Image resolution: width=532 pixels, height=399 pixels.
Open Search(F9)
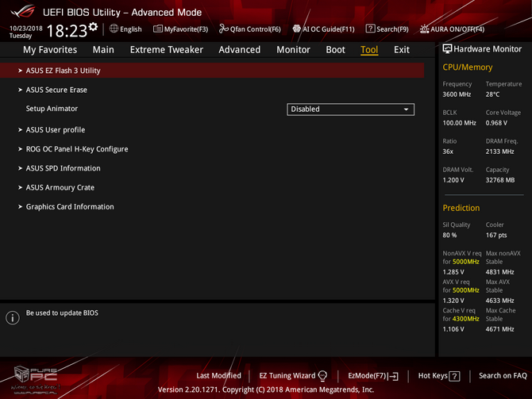[x=387, y=29]
